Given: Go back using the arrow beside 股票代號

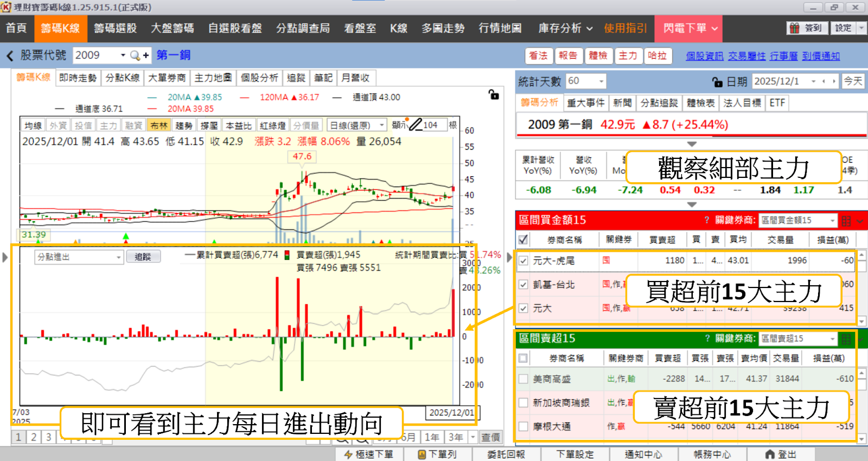Looking at the screenshot, I should (10, 56).
